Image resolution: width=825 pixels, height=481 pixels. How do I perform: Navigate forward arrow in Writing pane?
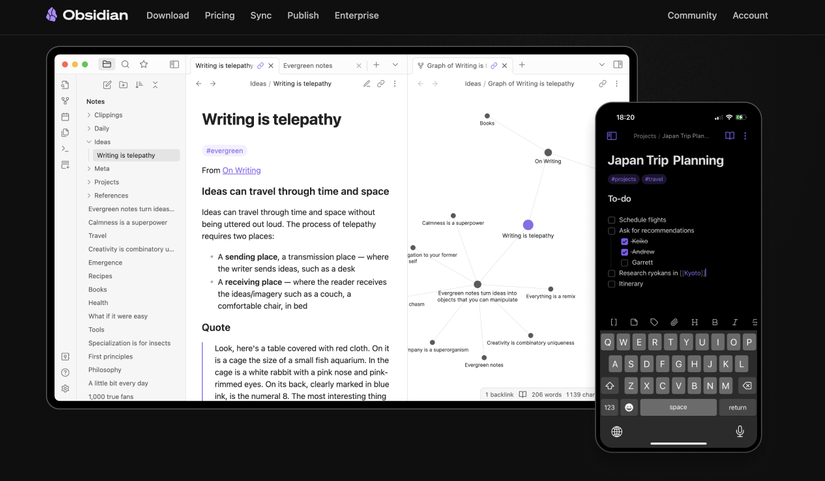coord(213,84)
